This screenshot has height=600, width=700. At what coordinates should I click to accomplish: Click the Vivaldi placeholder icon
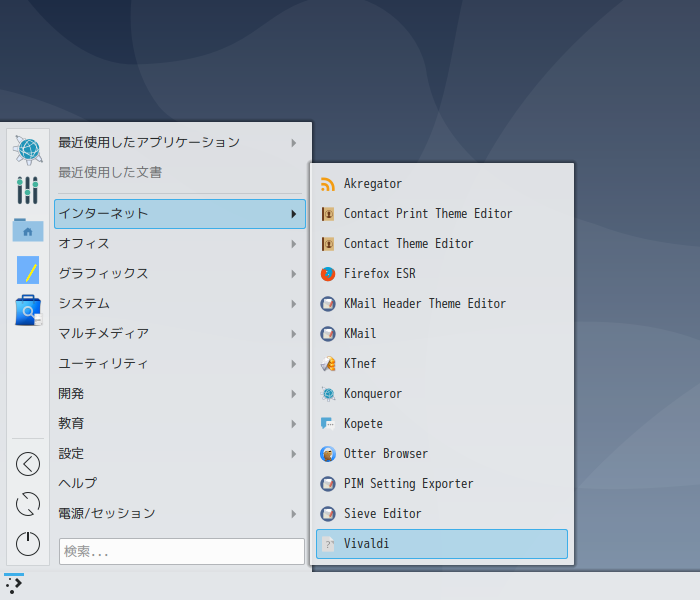point(328,544)
